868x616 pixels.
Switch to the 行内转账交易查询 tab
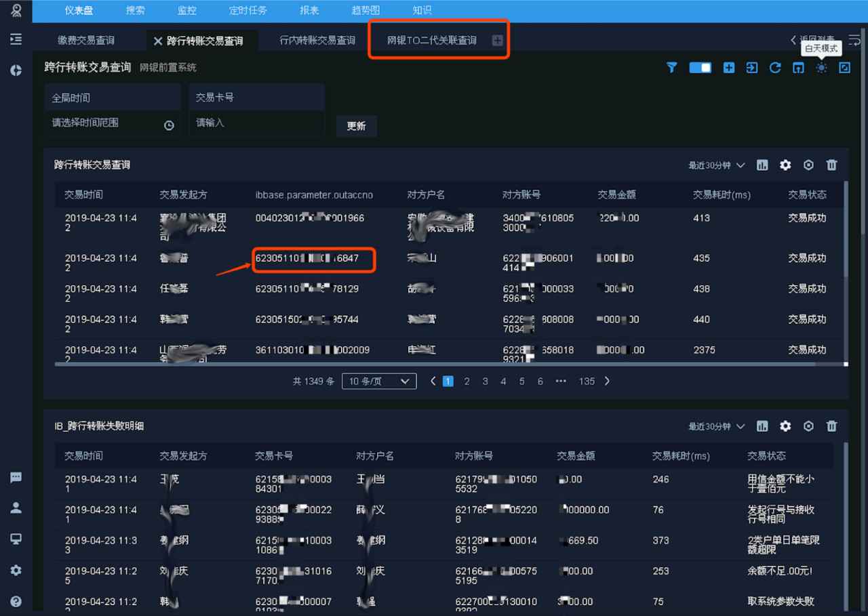coord(317,41)
